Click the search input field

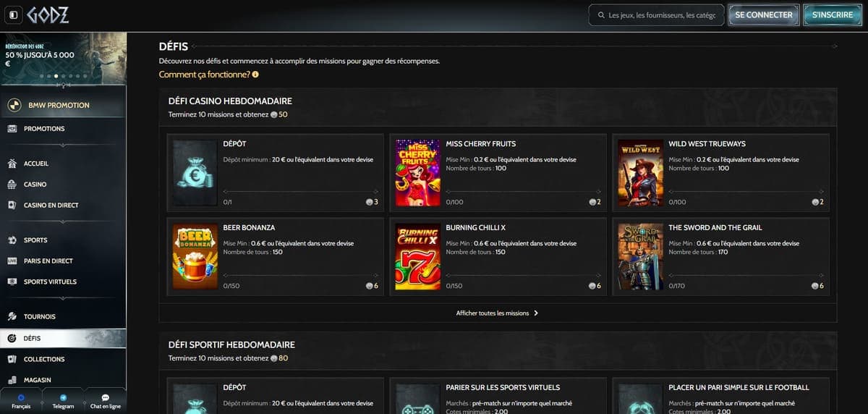[656, 15]
